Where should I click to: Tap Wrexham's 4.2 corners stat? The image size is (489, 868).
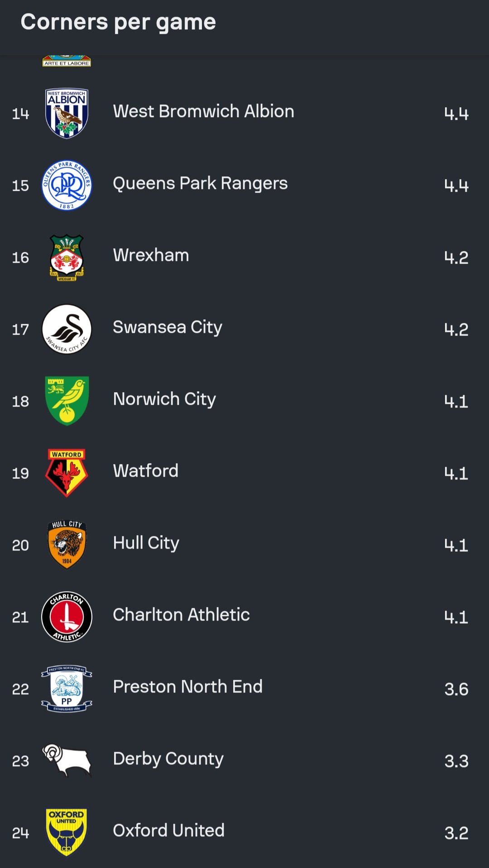[x=456, y=257]
